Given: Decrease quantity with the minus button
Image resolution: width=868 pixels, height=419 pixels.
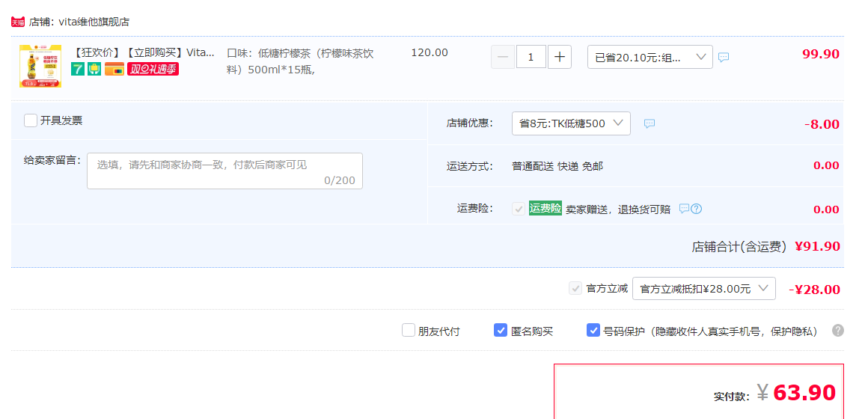Looking at the screenshot, I should 503,57.
